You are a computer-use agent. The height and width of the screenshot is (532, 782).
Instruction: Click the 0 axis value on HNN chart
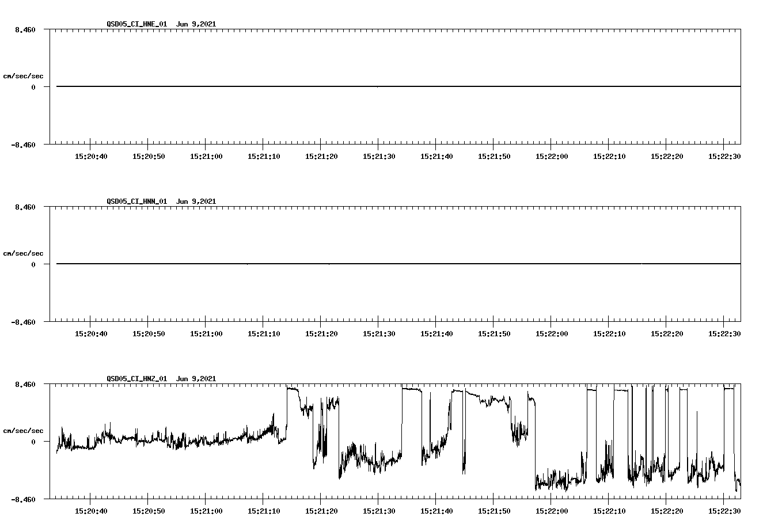(x=33, y=264)
